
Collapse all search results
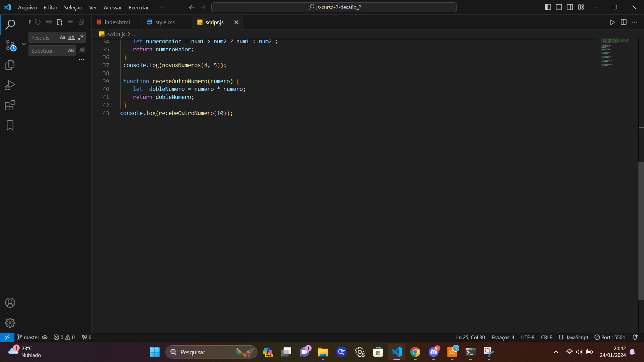pyautogui.click(x=82, y=22)
